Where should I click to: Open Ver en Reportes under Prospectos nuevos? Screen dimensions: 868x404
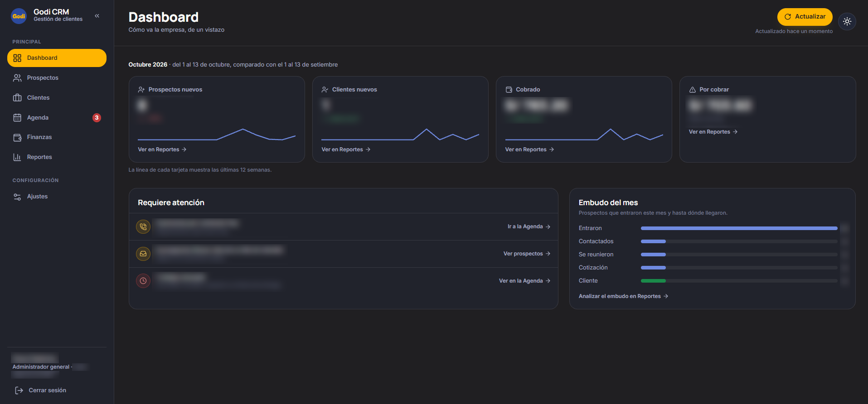click(x=162, y=149)
